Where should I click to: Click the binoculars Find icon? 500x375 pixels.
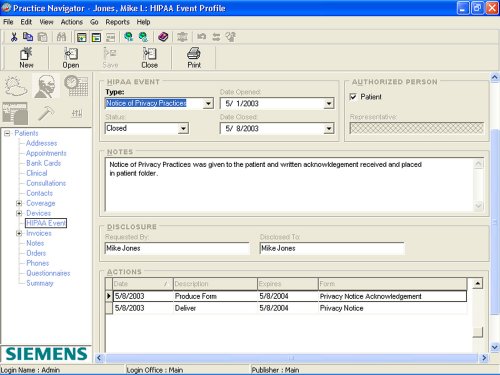[x=61, y=37]
